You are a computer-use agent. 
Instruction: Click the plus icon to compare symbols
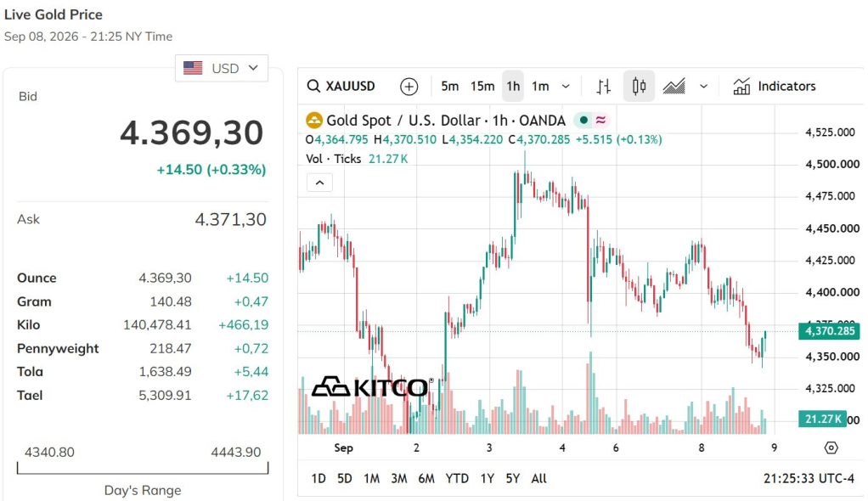click(x=409, y=87)
